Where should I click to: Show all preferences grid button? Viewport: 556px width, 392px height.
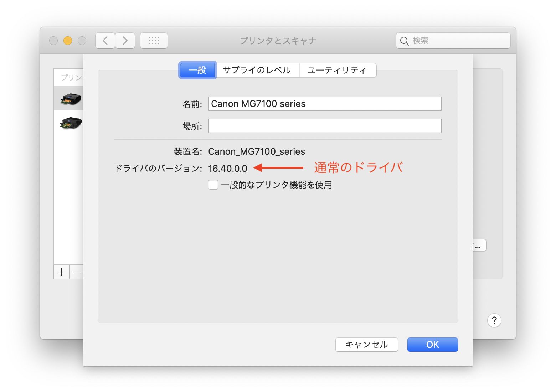click(x=154, y=41)
